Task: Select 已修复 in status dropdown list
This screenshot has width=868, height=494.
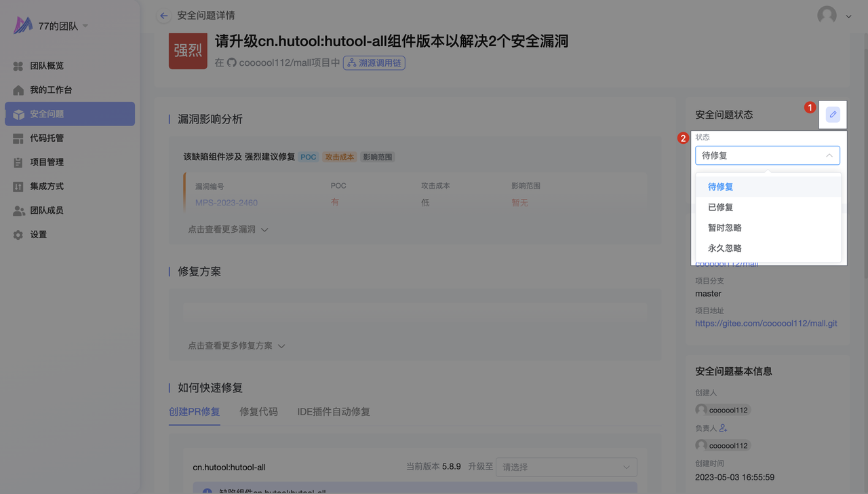Action: click(x=720, y=207)
